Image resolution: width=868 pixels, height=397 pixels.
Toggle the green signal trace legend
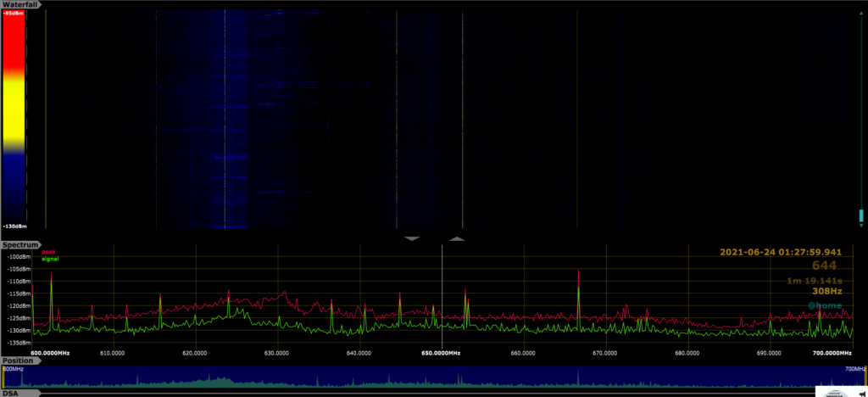tap(50, 259)
